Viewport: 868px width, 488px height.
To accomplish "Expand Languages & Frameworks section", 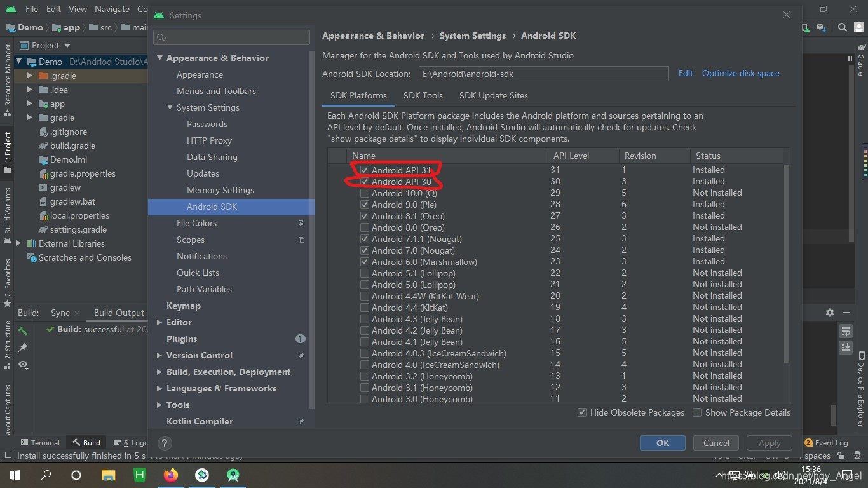I will (x=159, y=388).
